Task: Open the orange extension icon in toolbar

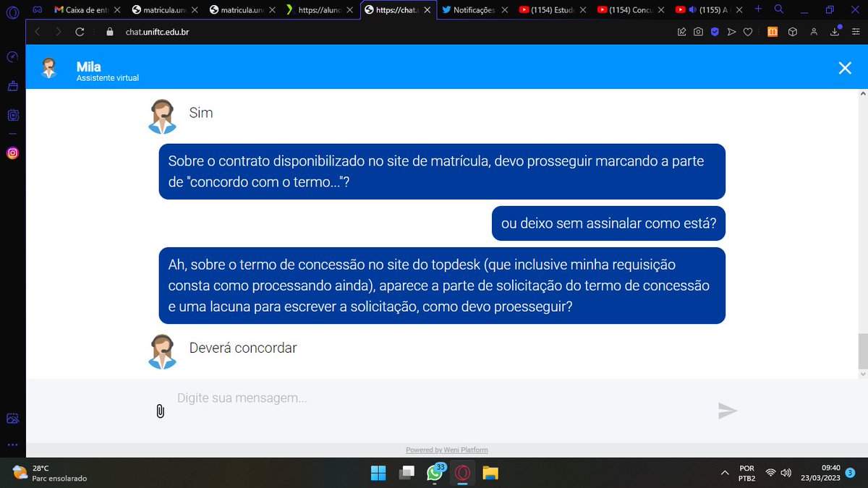Action: [773, 32]
